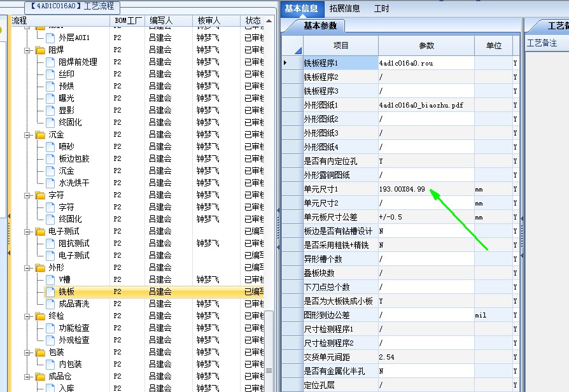Select the 沉金 child process item
The width and height of the screenshot is (569, 392).
pyautogui.click(x=66, y=171)
